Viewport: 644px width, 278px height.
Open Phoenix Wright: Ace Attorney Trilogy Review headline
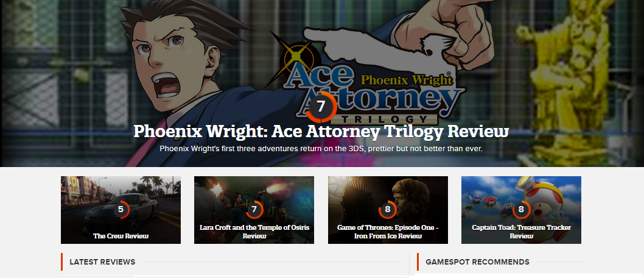click(x=321, y=132)
